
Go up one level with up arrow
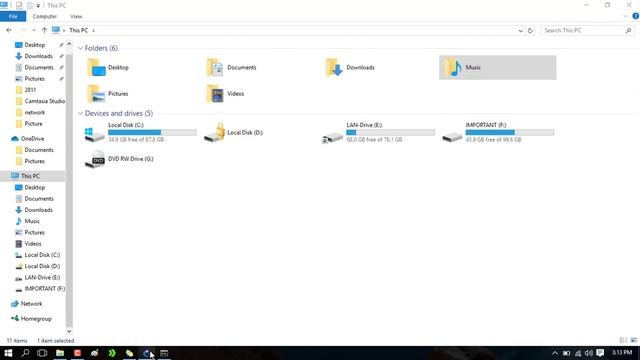(44, 30)
